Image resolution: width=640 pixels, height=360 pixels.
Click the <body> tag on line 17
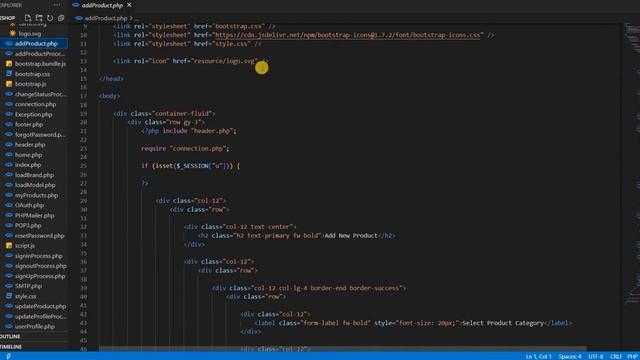(109, 96)
